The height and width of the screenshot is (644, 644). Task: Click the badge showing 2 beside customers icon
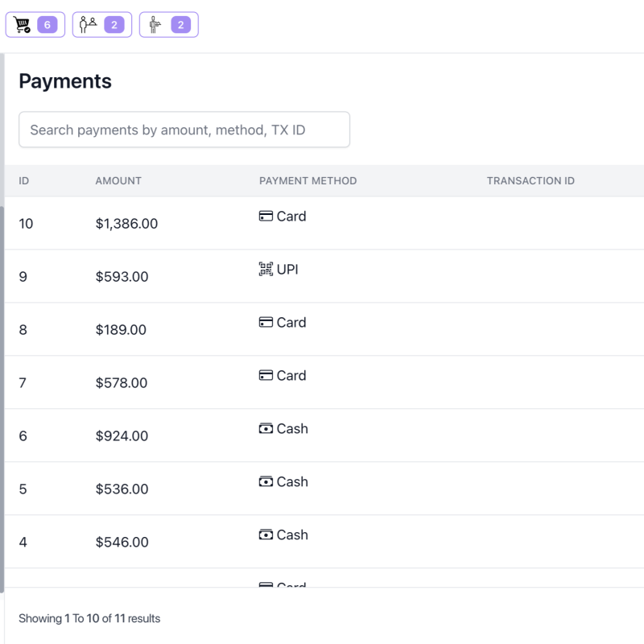click(114, 24)
